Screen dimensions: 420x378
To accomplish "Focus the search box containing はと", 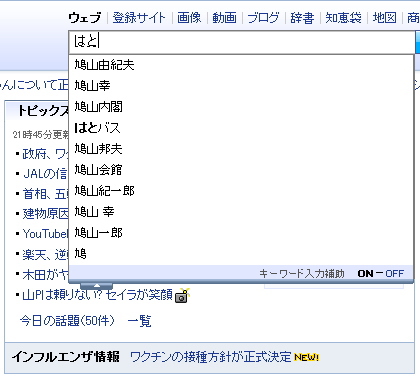I will pyautogui.click(x=242, y=42).
